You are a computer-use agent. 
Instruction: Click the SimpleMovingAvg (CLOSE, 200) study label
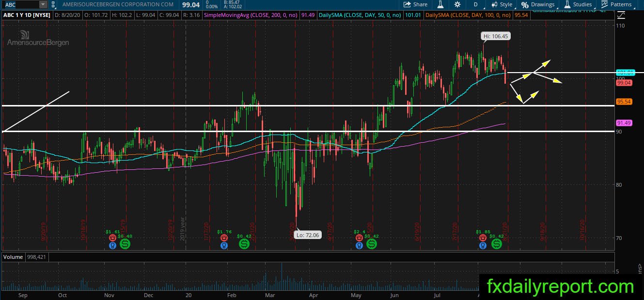[x=251, y=15]
